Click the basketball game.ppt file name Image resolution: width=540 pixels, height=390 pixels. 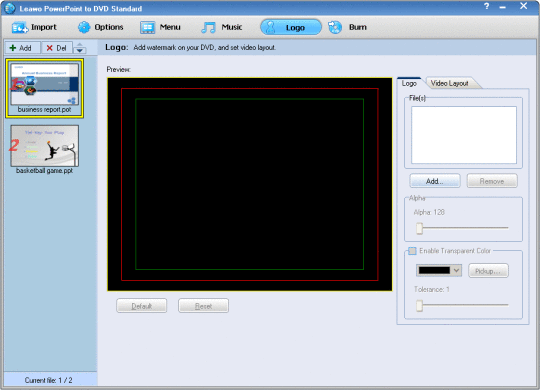pyautogui.click(x=44, y=171)
